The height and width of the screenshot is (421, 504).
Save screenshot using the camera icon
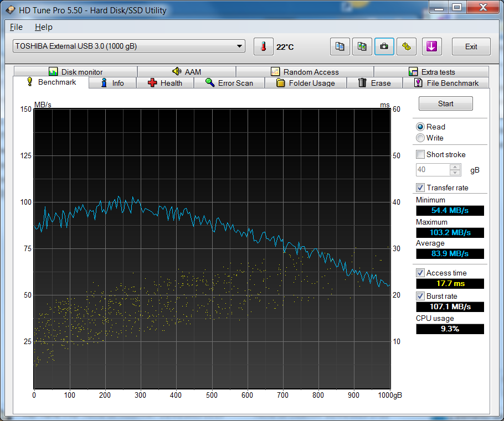click(384, 46)
